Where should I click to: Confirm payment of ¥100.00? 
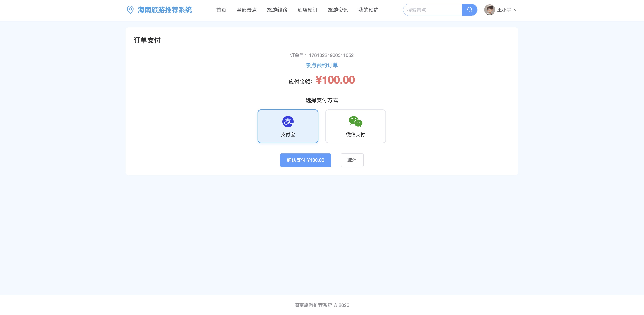click(x=305, y=160)
